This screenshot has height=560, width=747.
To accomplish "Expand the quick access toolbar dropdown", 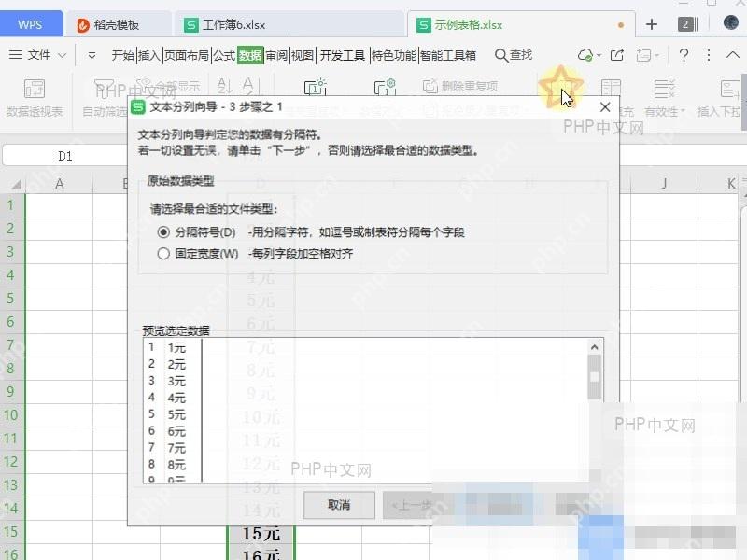I will pyautogui.click(x=92, y=56).
